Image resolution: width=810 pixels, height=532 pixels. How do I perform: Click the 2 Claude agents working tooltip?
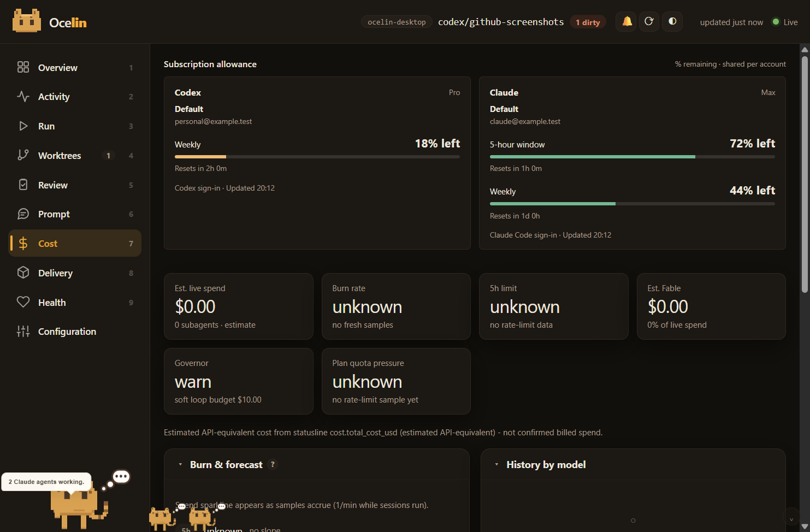coord(46,482)
